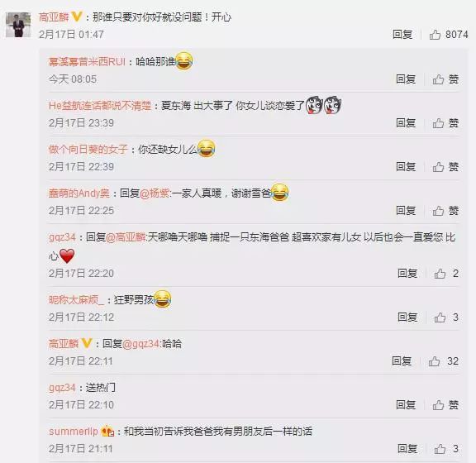Reply to the 22:20 comment by gqz34
The height and width of the screenshot is (463, 476).
pos(407,274)
